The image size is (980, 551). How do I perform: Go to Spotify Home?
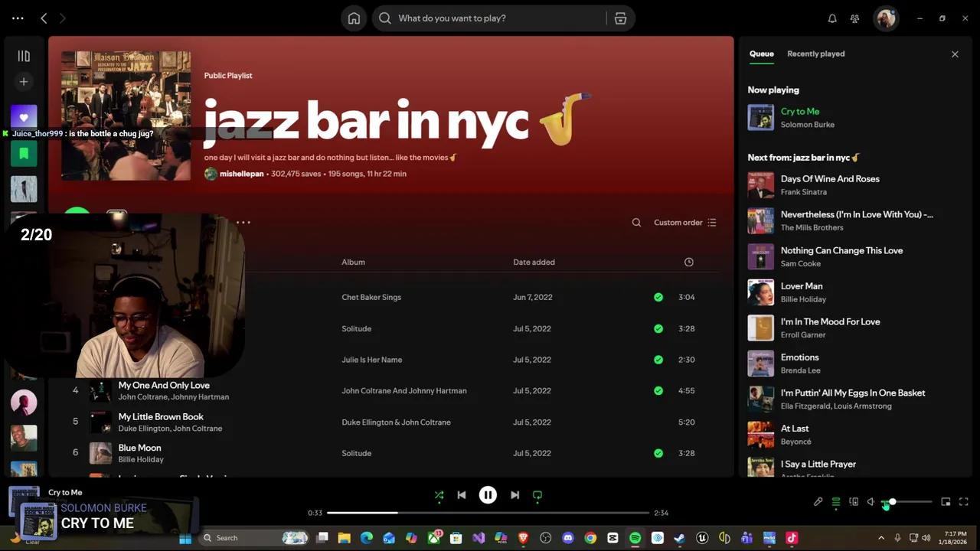[354, 18]
